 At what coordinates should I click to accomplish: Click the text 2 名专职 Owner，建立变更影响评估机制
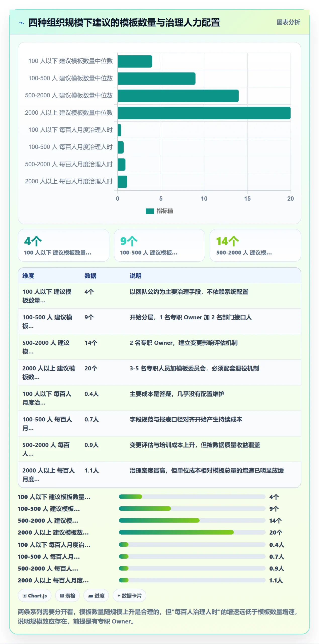click(x=184, y=343)
